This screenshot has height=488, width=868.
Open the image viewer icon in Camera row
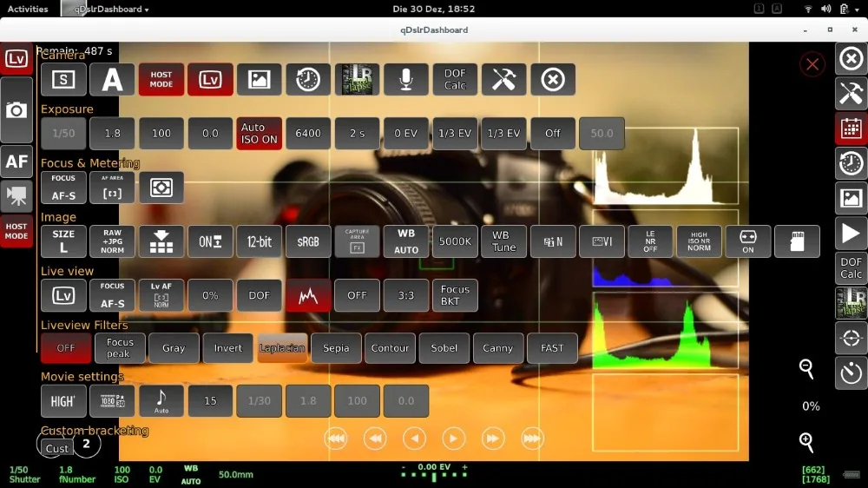tap(259, 80)
